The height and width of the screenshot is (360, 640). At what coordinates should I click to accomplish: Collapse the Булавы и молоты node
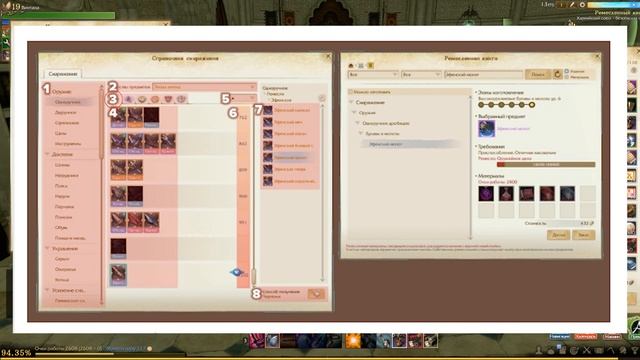tap(361, 133)
